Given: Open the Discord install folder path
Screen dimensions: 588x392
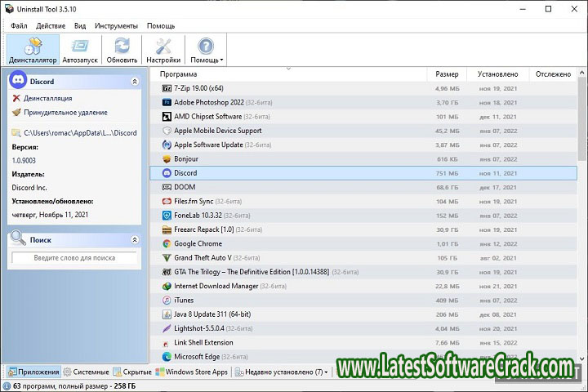Looking at the screenshot, I should point(79,132).
